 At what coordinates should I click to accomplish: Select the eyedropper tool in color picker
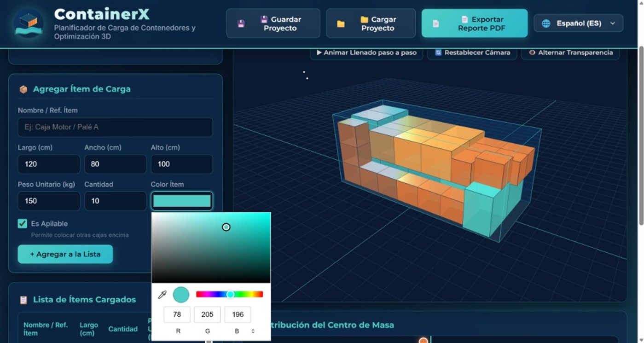click(162, 295)
